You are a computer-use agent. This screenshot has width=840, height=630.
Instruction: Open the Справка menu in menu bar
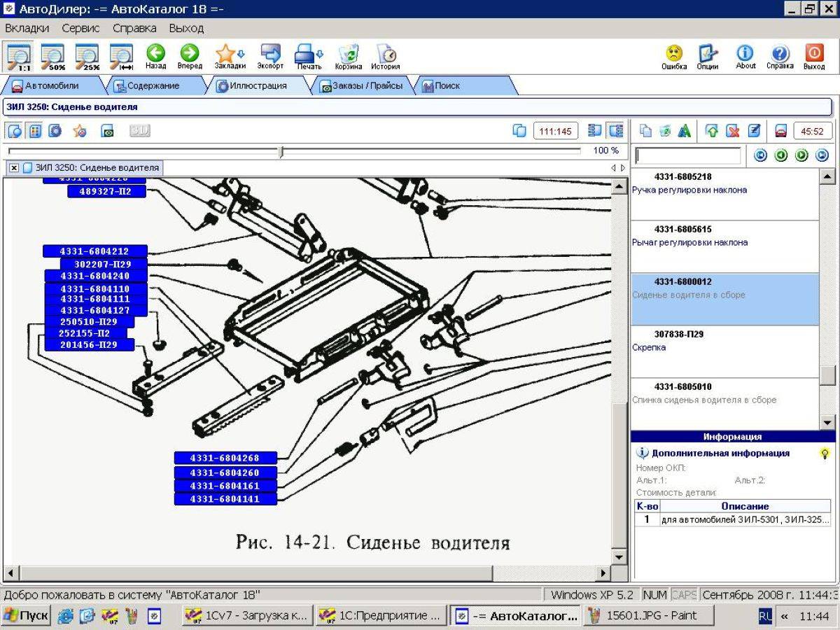pyautogui.click(x=134, y=29)
